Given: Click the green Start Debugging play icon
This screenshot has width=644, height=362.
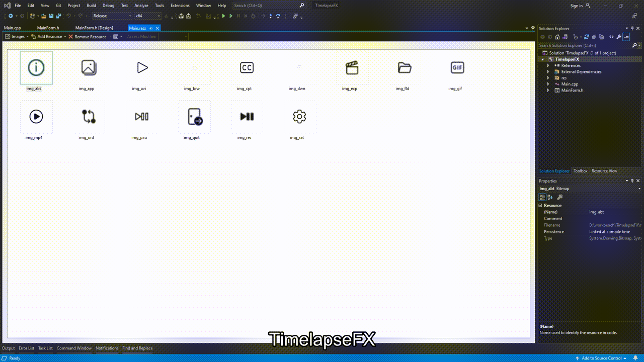Looking at the screenshot, I should click(x=223, y=16).
